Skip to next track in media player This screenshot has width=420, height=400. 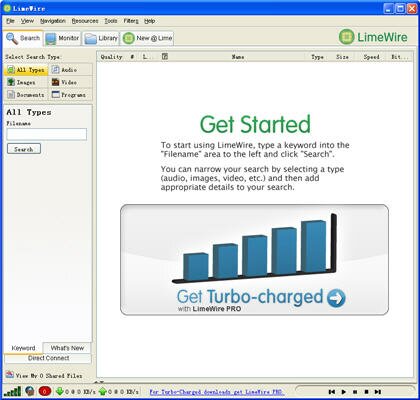click(x=377, y=392)
